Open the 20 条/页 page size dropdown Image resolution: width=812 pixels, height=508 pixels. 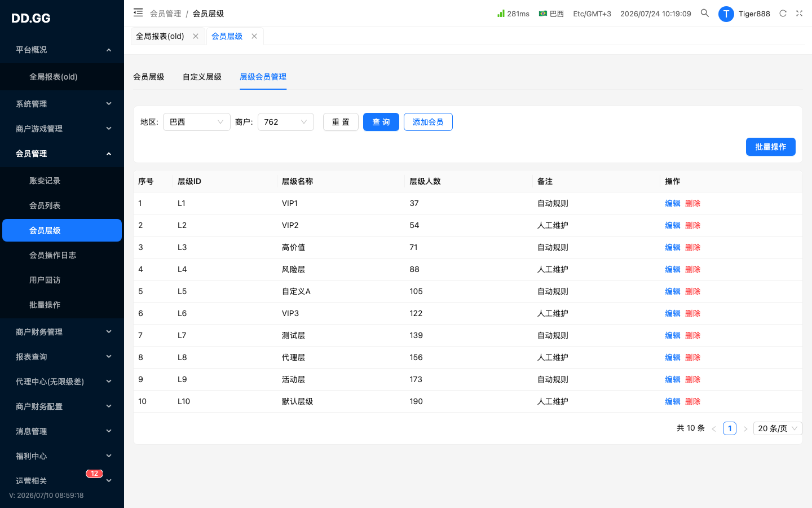(778, 428)
